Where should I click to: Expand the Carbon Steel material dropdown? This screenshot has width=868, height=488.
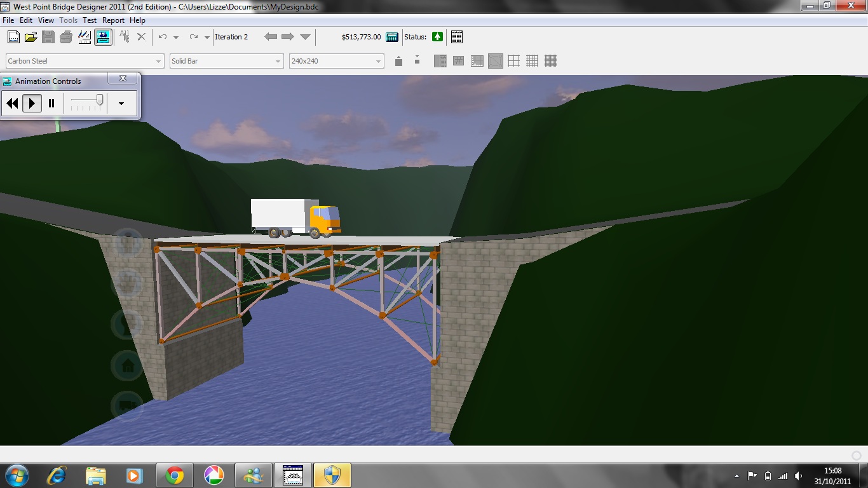click(x=158, y=61)
